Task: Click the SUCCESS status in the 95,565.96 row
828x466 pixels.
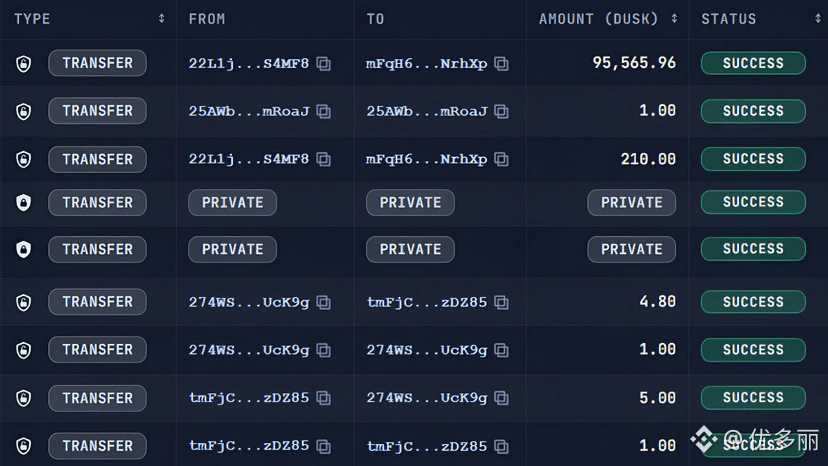Action: [753, 63]
